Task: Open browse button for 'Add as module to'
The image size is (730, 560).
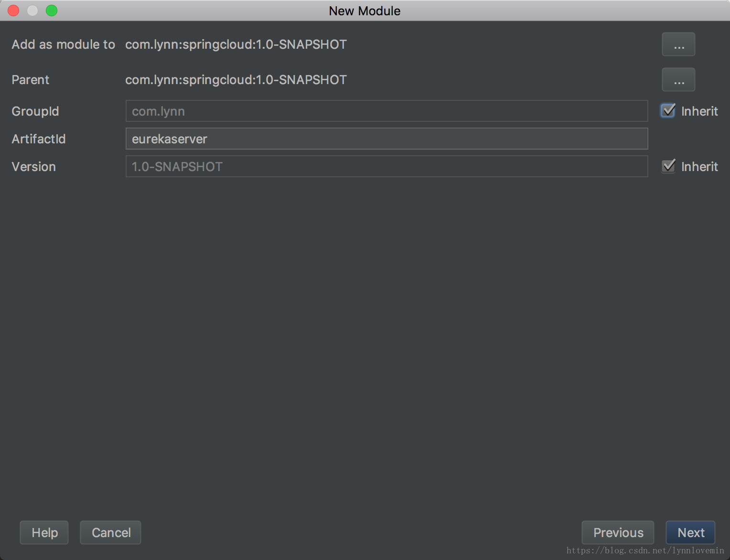Action: pyautogui.click(x=678, y=44)
